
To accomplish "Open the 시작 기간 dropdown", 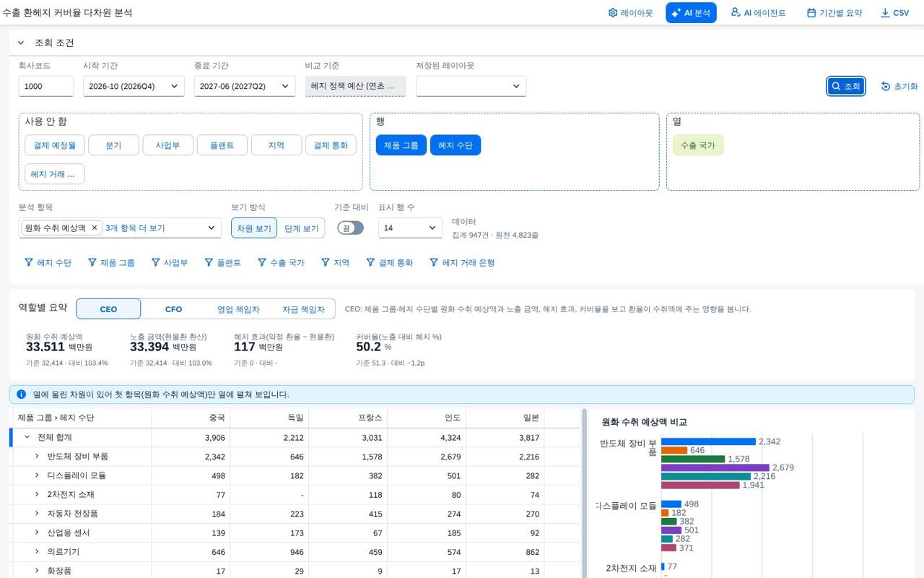I will [134, 86].
